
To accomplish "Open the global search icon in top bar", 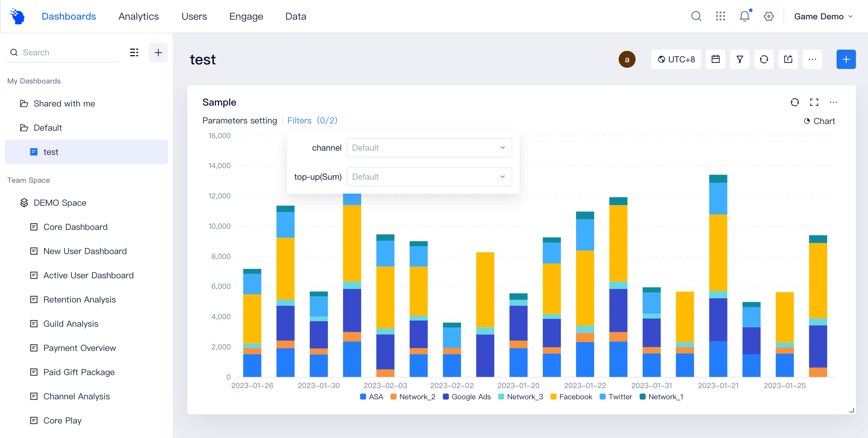I will [x=696, y=16].
